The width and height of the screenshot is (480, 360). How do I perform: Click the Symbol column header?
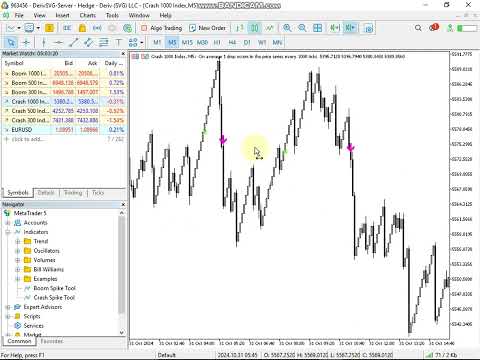(14, 63)
